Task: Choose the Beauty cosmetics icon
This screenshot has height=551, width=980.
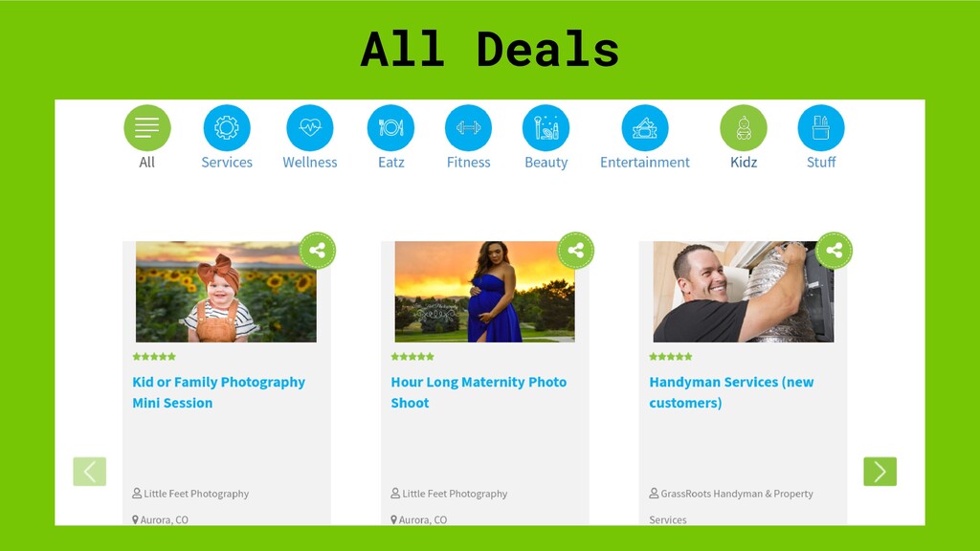Action: click(546, 128)
